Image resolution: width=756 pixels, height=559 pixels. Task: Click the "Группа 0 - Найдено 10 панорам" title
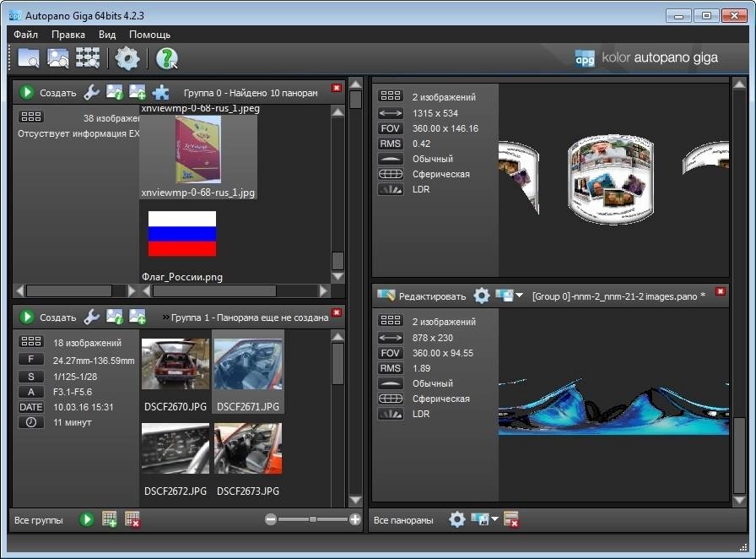tap(251, 93)
